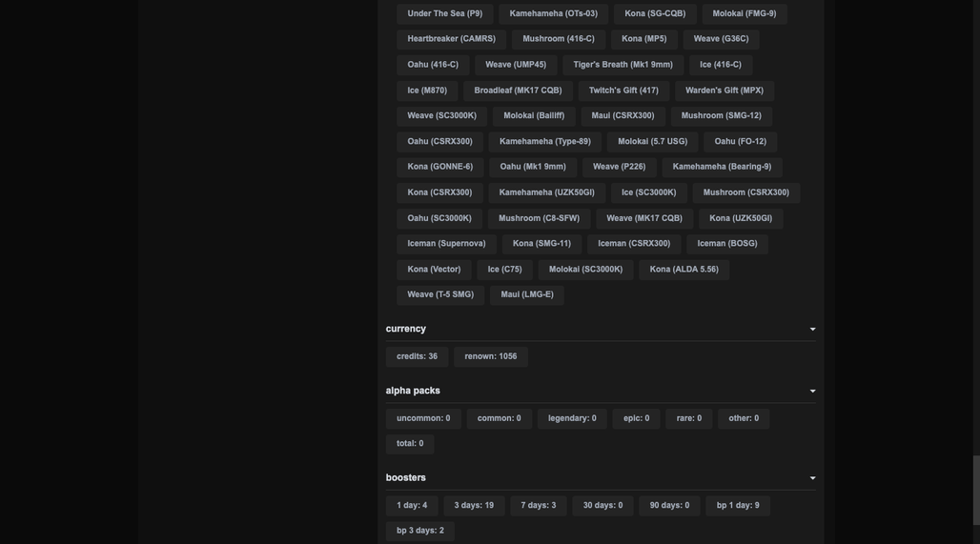Click the credits: 36 chip

417,356
